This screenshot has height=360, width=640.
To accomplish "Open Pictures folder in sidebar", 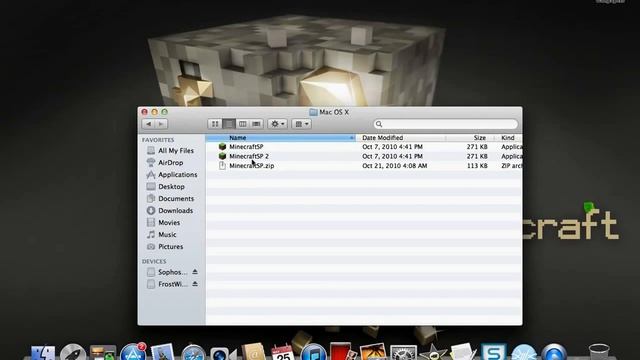I will coord(171,247).
